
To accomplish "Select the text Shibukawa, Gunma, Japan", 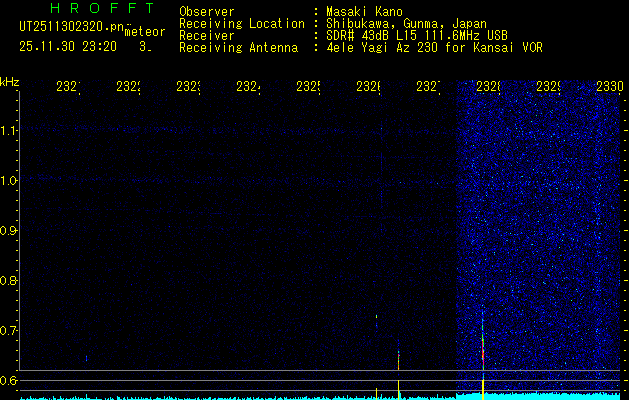I will point(406,24).
